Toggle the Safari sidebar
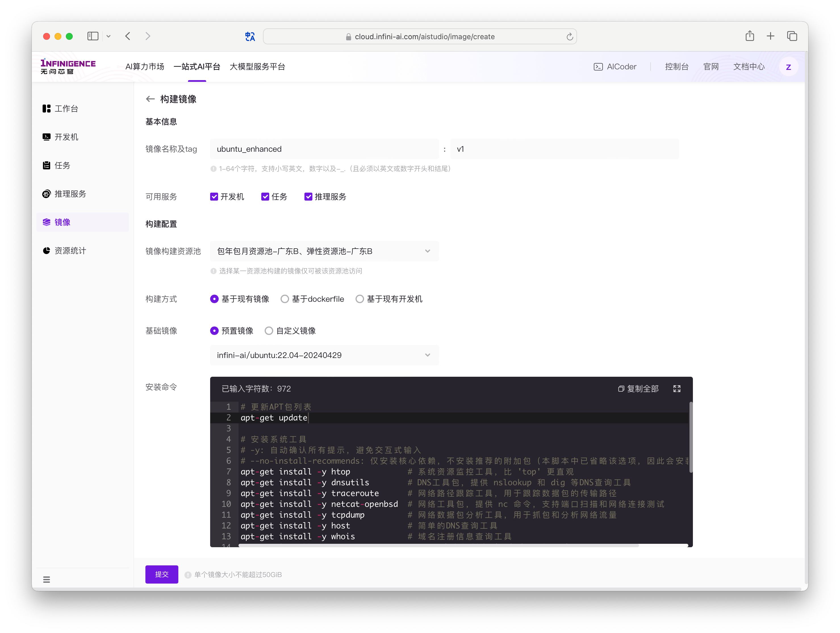The width and height of the screenshot is (840, 633). (93, 36)
